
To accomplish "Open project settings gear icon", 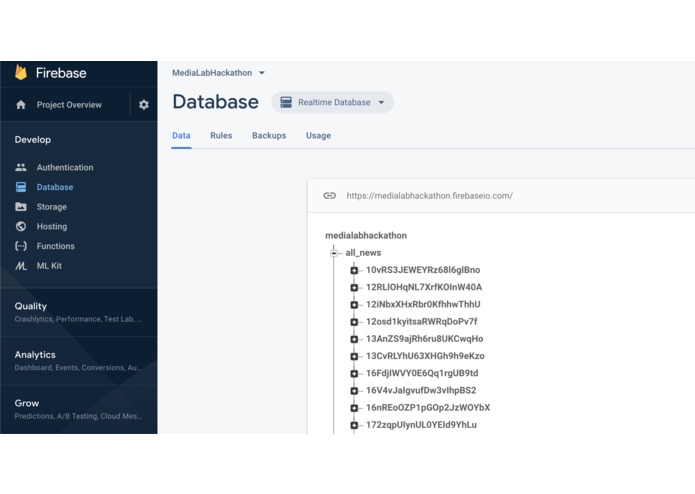I will pos(144,105).
